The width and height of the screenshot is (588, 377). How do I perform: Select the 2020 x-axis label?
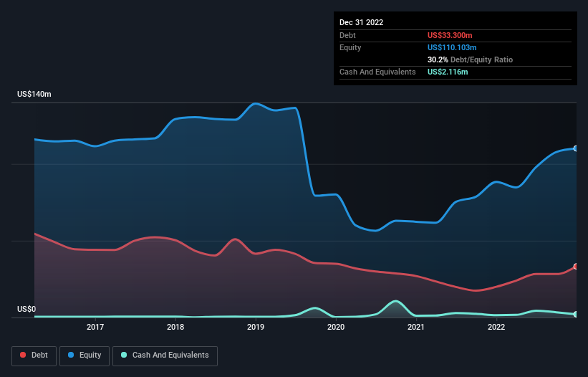tap(336, 327)
